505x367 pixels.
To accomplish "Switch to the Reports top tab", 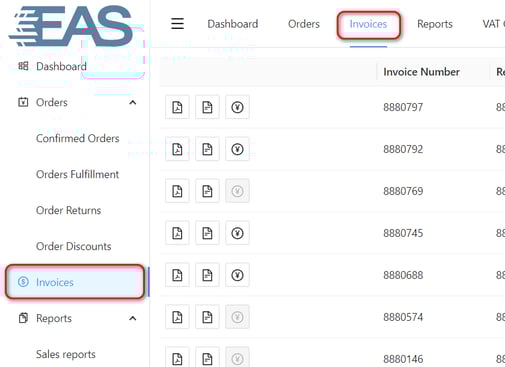I will click(435, 24).
